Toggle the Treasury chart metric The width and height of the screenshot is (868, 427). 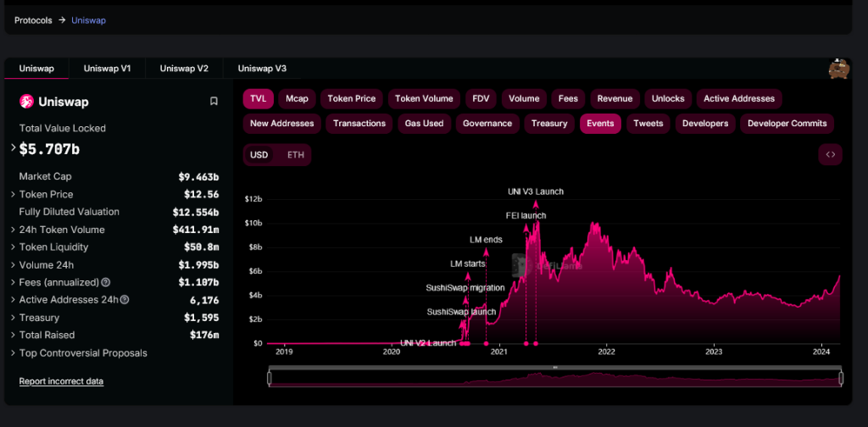(549, 124)
